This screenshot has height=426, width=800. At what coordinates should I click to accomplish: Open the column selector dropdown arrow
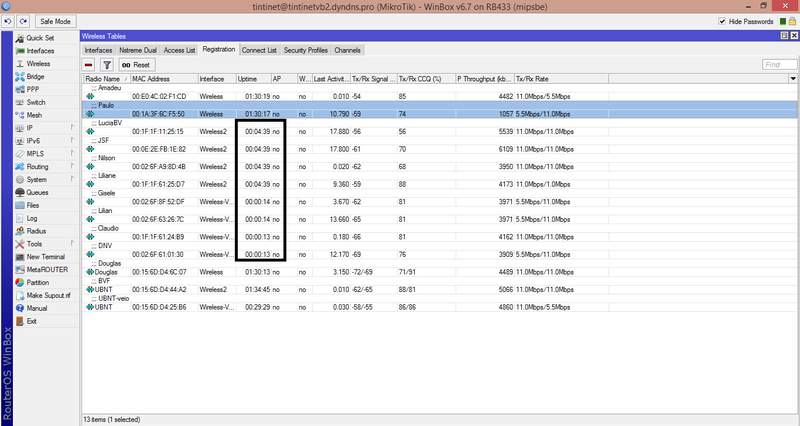(x=793, y=79)
